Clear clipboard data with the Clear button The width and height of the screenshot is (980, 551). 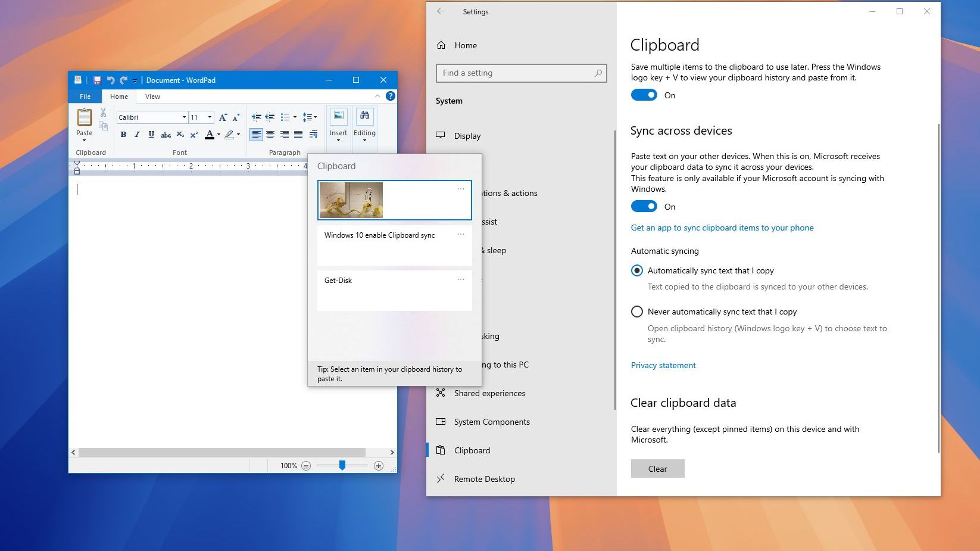coord(658,469)
